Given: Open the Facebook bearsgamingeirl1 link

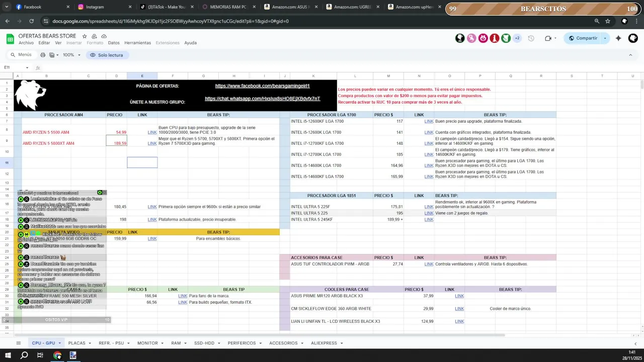Looking at the screenshot, I should [x=262, y=86].
